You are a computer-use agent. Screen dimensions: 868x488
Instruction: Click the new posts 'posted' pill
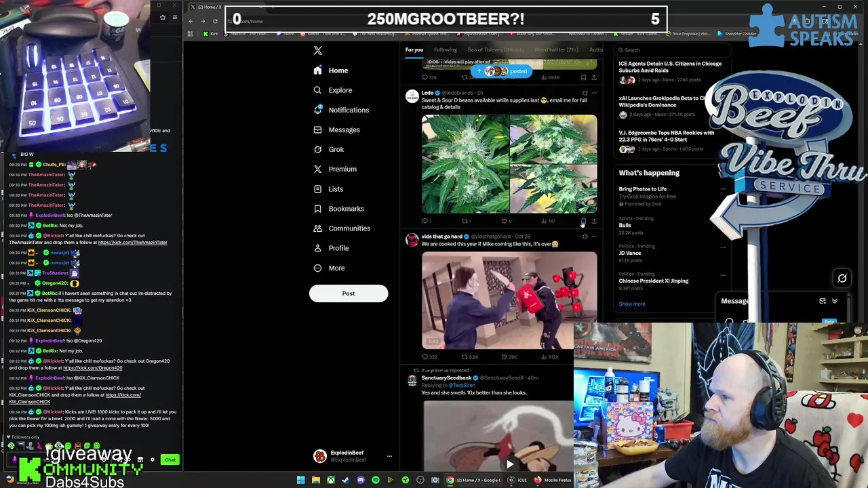coord(500,71)
